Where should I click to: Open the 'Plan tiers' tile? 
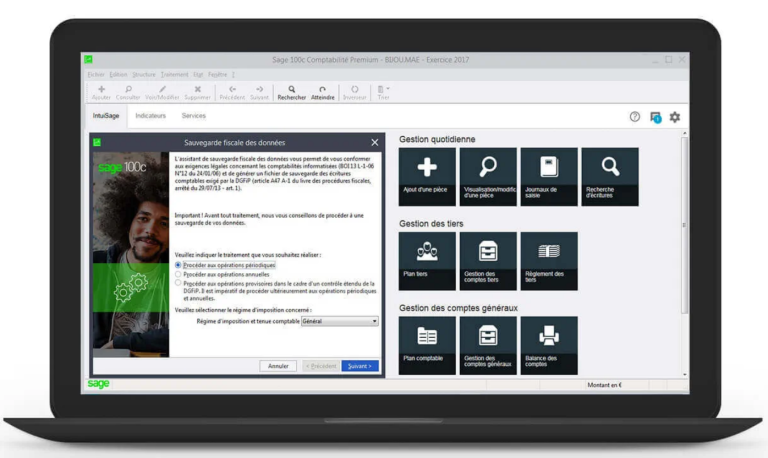pyautogui.click(x=427, y=261)
